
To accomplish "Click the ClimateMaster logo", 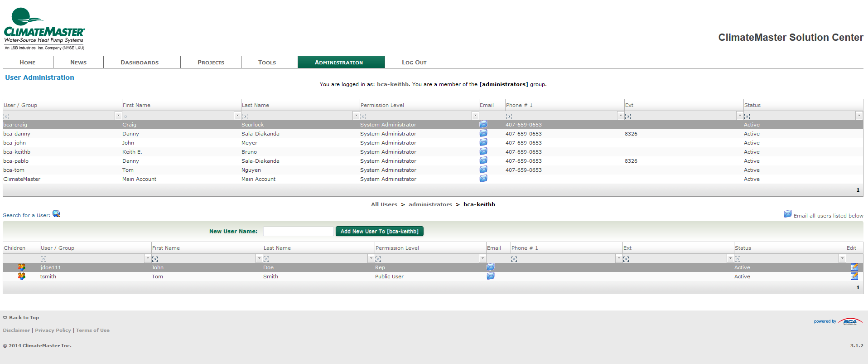I will [x=44, y=29].
